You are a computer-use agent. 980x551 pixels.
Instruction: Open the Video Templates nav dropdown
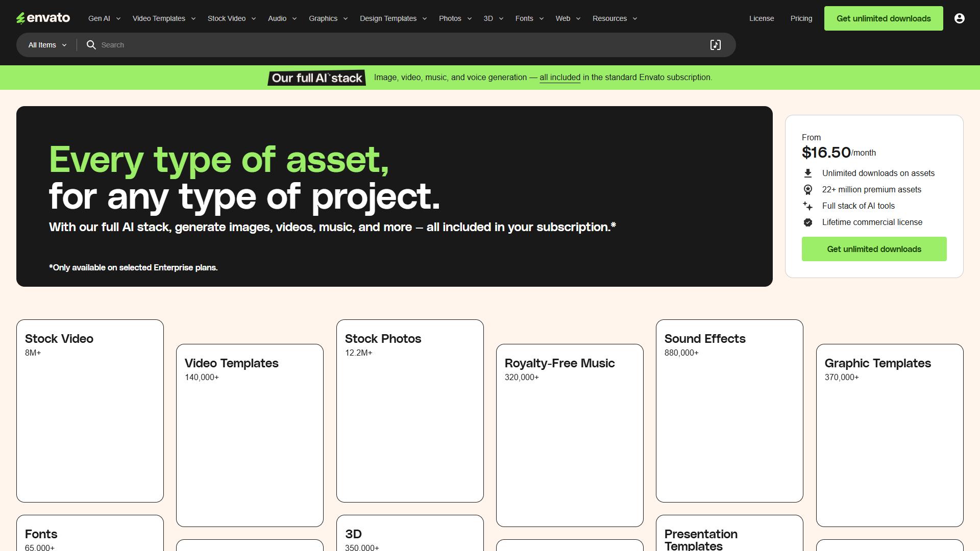(164, 18)
